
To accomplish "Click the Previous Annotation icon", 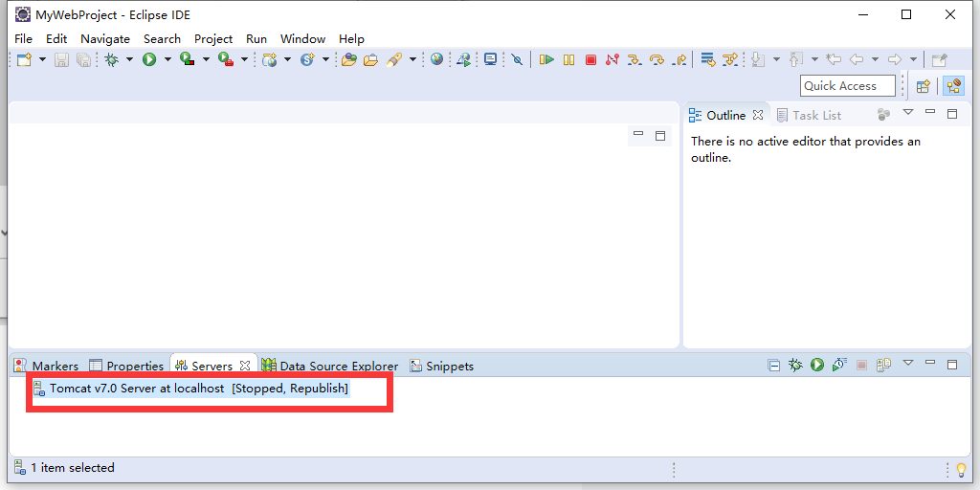I will click(x=795, y=59).
